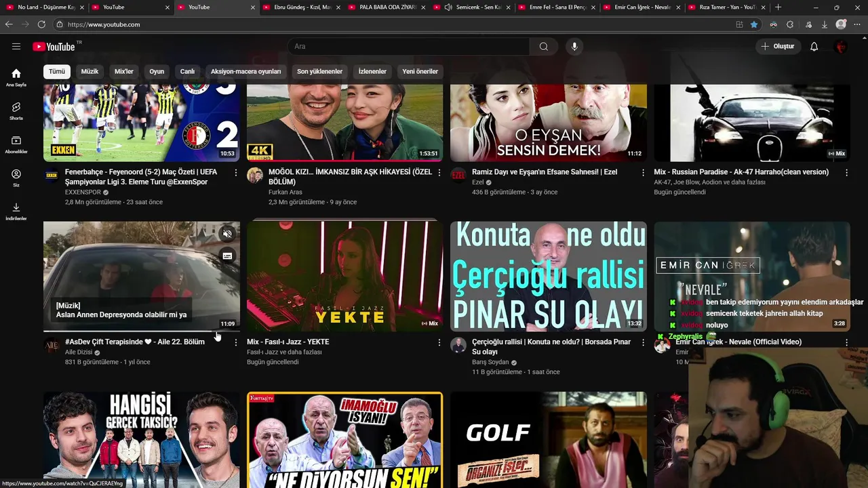Viewport: 868px width, 488px height.
Task: Open options for the Ramiz Dayı video
Action: pos(643,173)
